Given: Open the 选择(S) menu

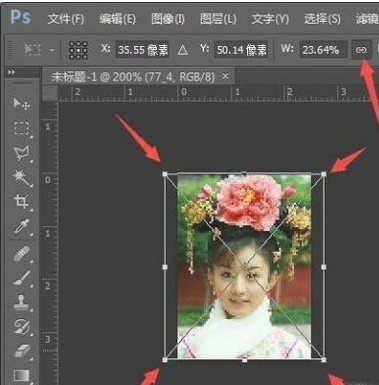Looking at the screenshot, I should [x=322, y=19].
